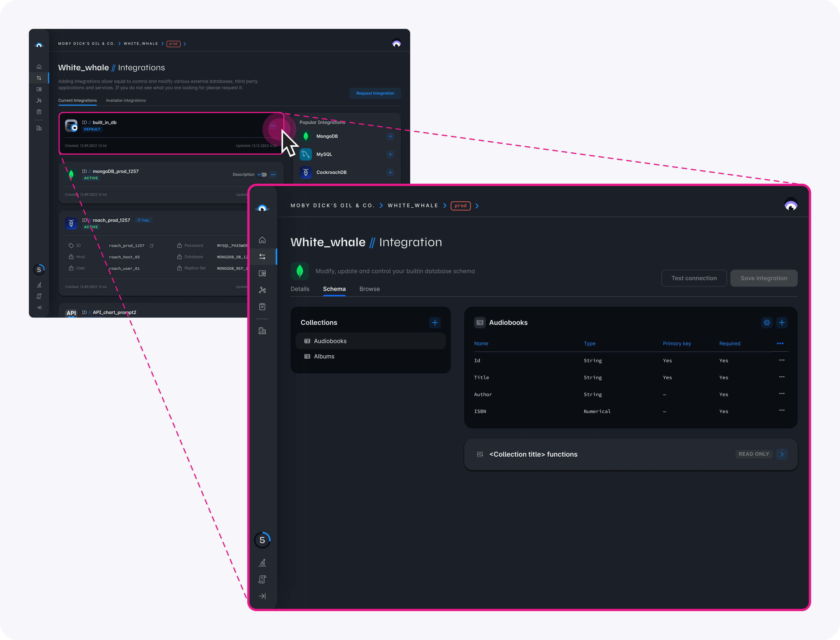
Task: Click Copy button next to roach_prod_1257
Action: click(144, 220)
